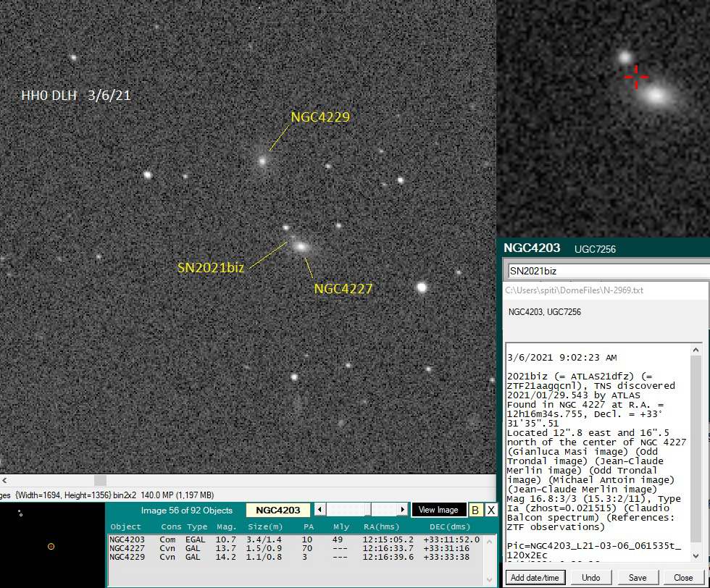This screenshot has width=710, height=588.
Task: Close the object list panel with X
Action: (491, 510)
